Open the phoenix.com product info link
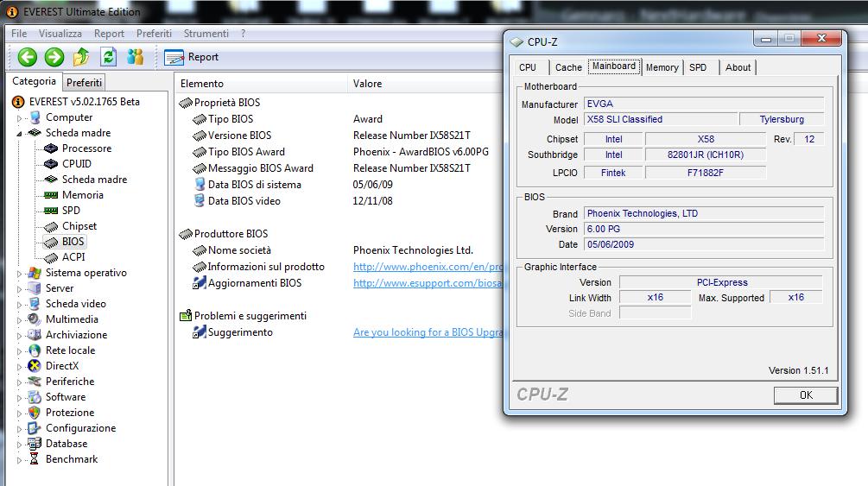 tap(428, 267)
